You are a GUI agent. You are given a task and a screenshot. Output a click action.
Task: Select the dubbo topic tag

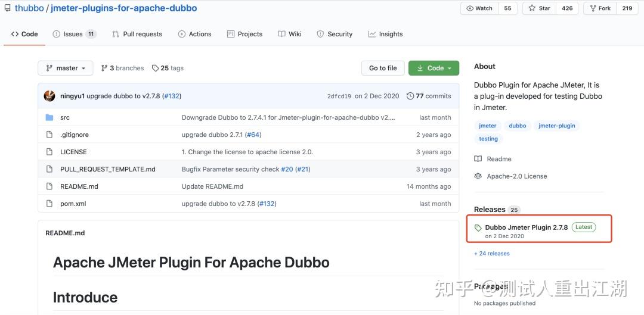518,126
